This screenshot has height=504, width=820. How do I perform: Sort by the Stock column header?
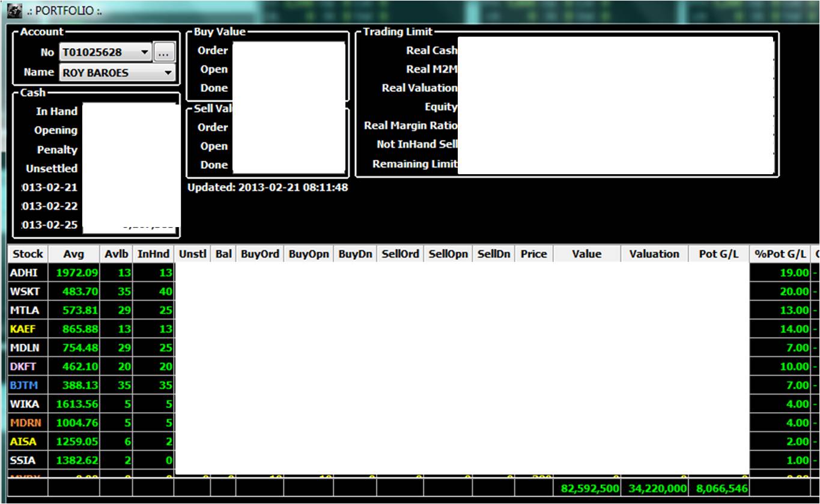point(28,254)
